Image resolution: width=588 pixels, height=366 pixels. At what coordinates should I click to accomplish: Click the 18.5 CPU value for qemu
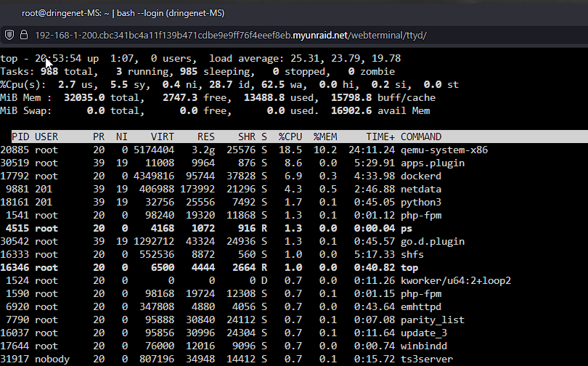(290, 150)
